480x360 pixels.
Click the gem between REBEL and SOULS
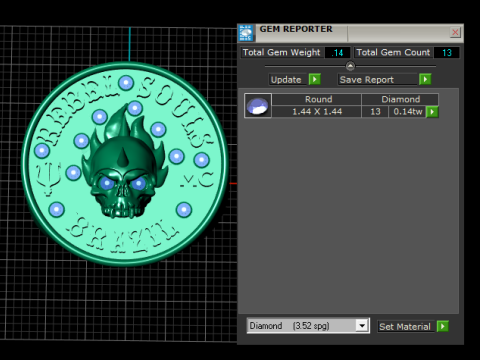(126, 83)
